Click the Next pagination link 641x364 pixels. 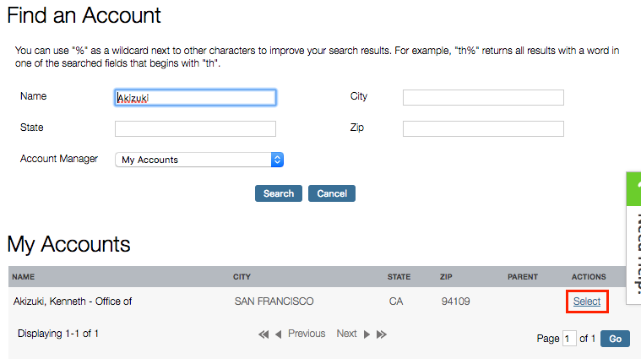click(346, 334)
